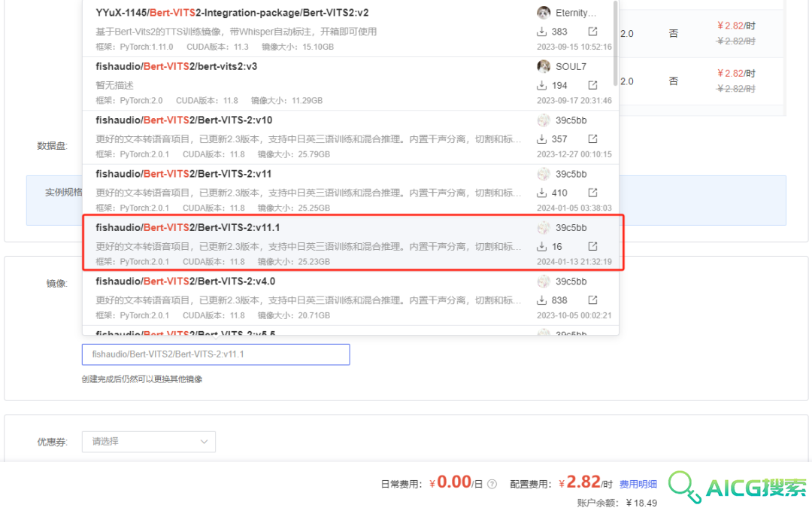Viewport: 812px width, 511px height.
Task: Click download icon beside count 410
Action: click(x=541, y=193)
